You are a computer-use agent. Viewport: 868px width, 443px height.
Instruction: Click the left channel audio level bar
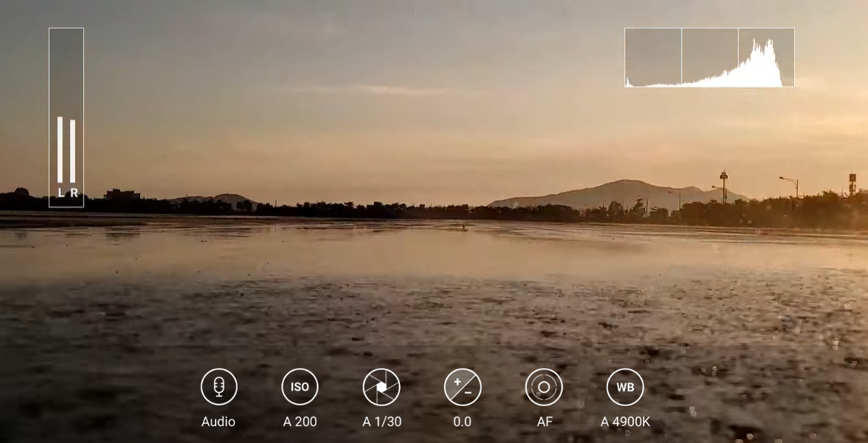click(x=60, y=150)
